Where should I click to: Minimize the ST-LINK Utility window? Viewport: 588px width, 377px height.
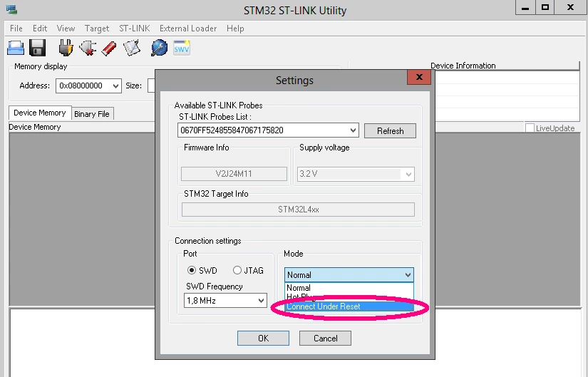pyautogui.click(x=525, y=8)
